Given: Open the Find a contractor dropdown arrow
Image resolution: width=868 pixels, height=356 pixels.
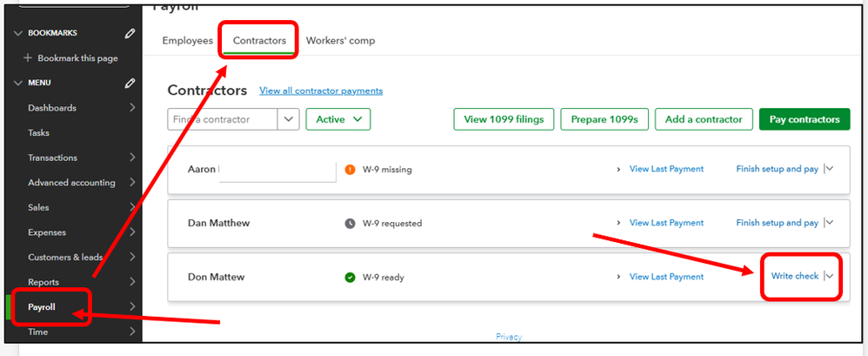Looking at the screenshot, I should [289, 119].
